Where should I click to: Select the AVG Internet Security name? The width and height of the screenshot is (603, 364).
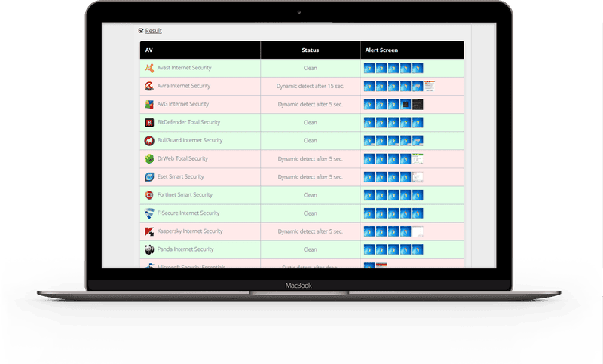tap(183, 104)
